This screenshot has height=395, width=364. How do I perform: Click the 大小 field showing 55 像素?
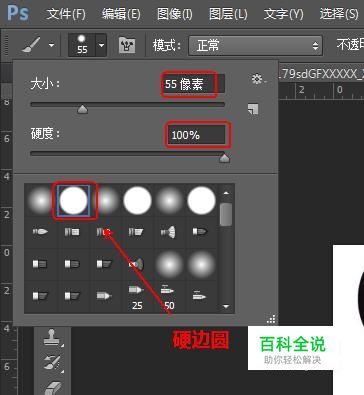(193, 84)
